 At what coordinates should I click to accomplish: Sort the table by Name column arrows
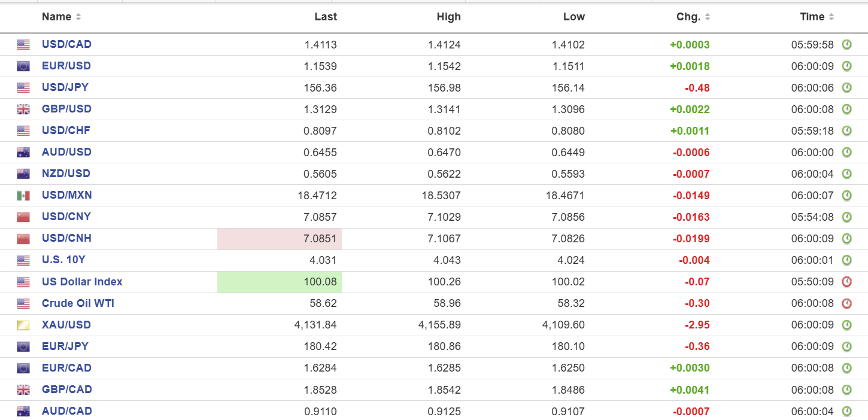[x=78, y=17]
